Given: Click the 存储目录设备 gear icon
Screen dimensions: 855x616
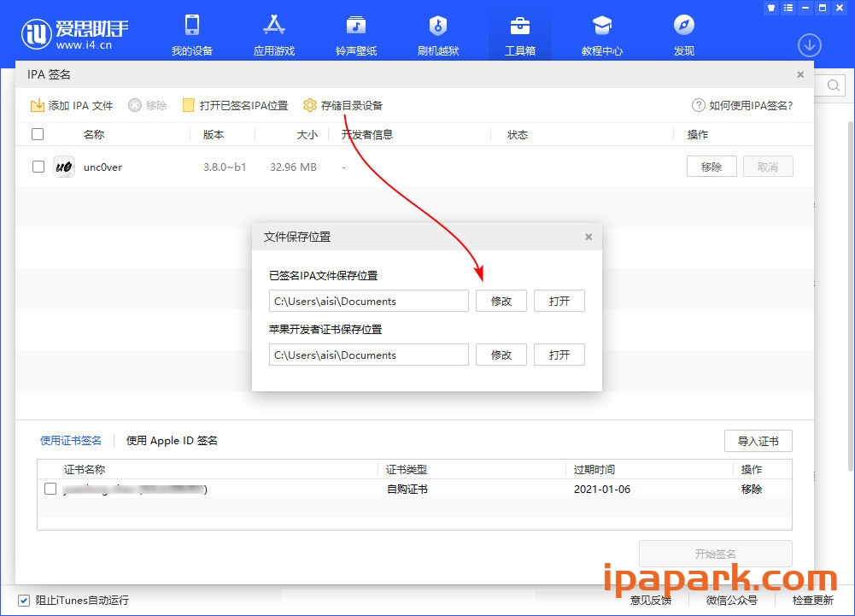Looking at the screenshot, I should (310, 105).
